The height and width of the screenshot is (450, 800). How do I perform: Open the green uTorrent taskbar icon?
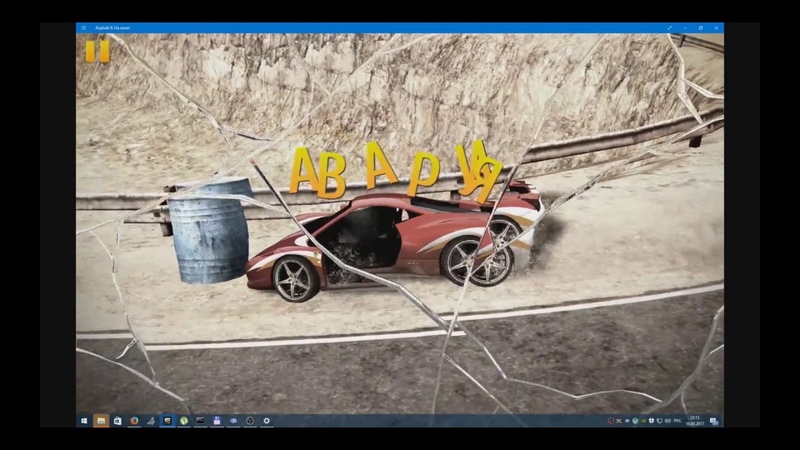tap(184, 421)
